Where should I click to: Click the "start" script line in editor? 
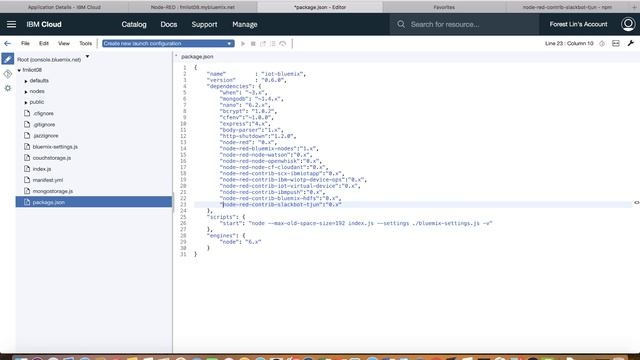(356, 223)
